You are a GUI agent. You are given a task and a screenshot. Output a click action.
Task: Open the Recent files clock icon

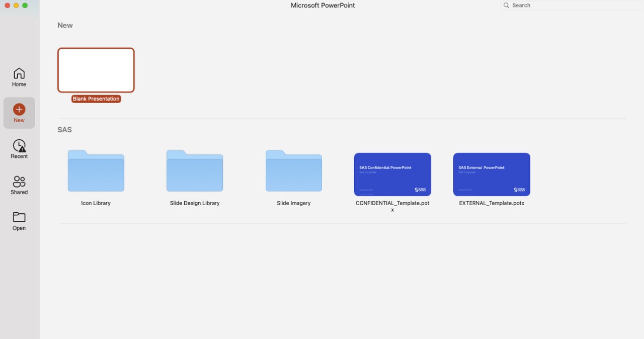tap(19, 146)
